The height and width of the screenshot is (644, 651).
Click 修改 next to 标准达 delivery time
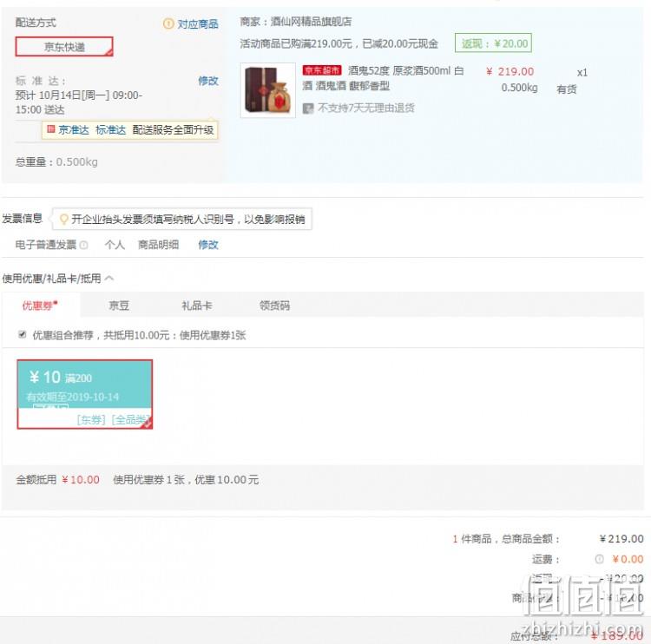coord(208,81)
